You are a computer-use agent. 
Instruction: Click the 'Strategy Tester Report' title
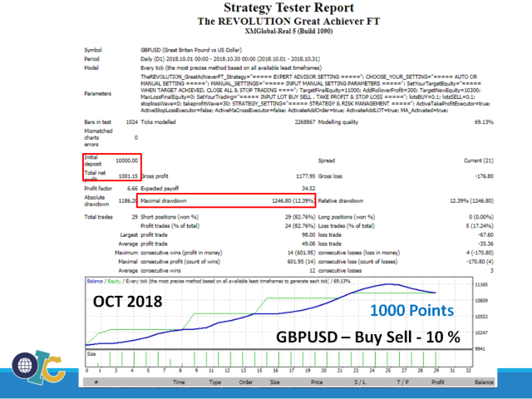click(x=289, y=7)
